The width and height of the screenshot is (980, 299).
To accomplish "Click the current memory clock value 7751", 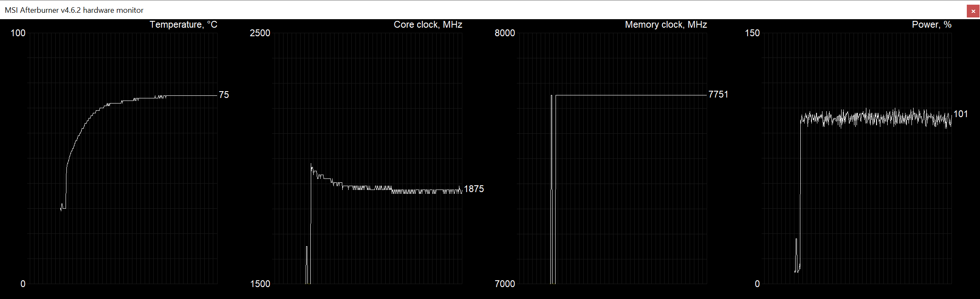I will click(x=718, y=95).
